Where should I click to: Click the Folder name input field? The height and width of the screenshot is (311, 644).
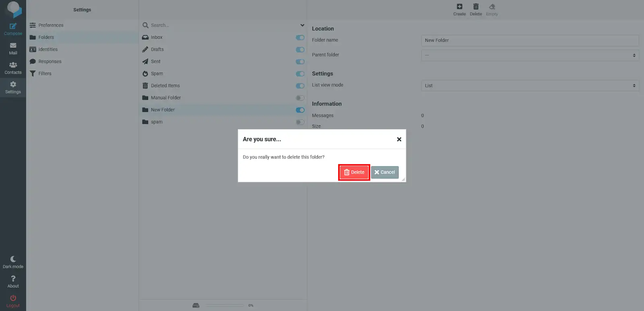click(530, 40)
